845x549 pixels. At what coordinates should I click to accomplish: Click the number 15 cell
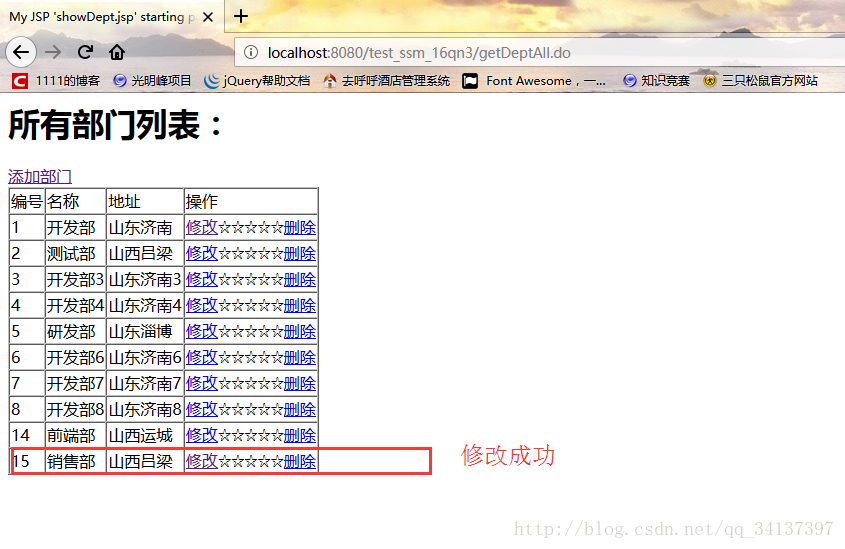click(x=27, y=461)
